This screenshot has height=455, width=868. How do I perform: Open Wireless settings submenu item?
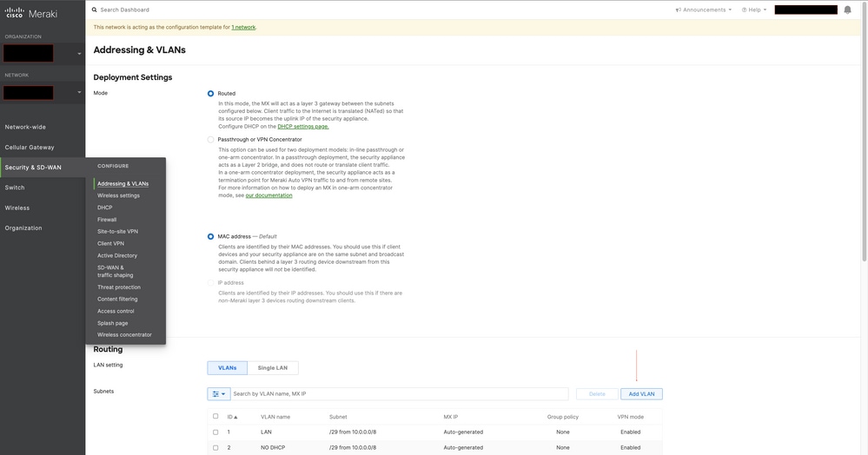[118, 196]
